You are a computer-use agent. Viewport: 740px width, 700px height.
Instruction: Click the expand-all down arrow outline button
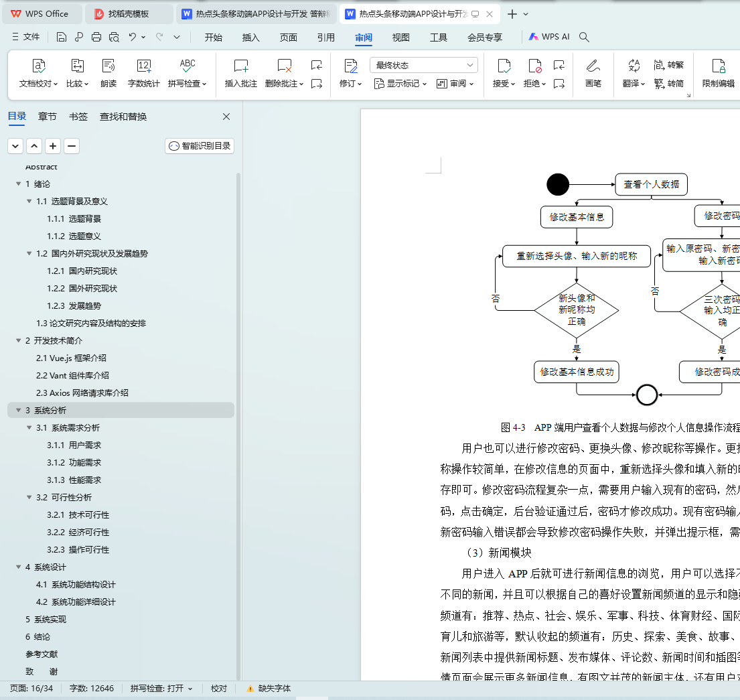15,146
